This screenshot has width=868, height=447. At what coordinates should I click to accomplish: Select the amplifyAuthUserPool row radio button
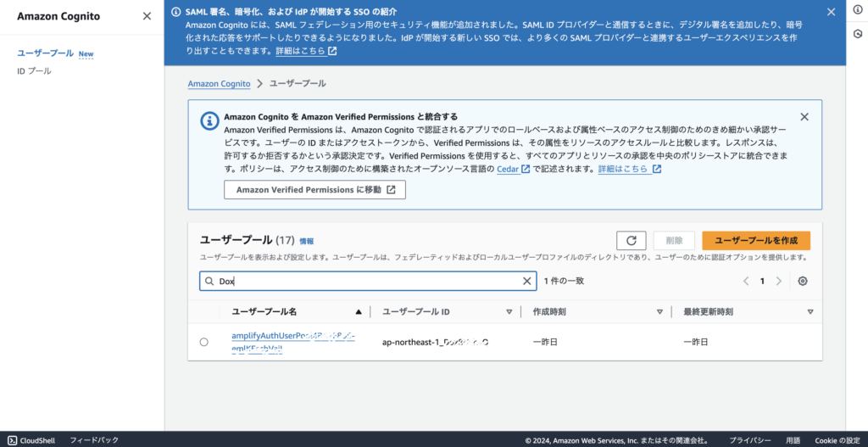(x=203, y=343)
